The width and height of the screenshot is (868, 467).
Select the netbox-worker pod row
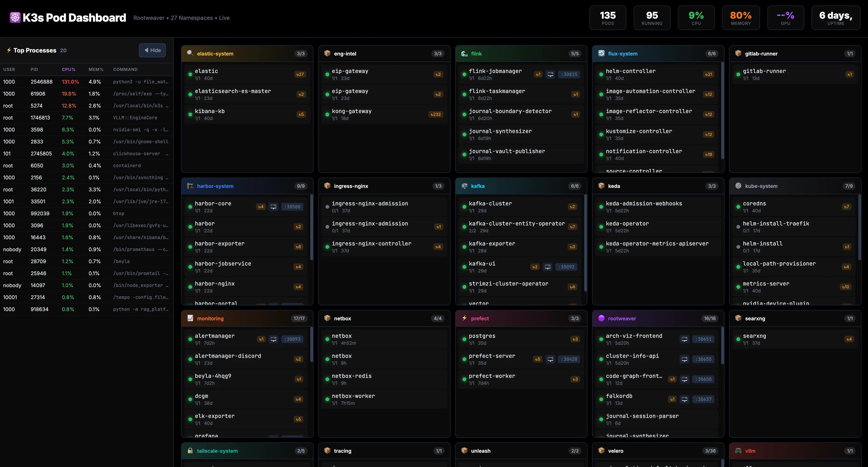(384, 399)
